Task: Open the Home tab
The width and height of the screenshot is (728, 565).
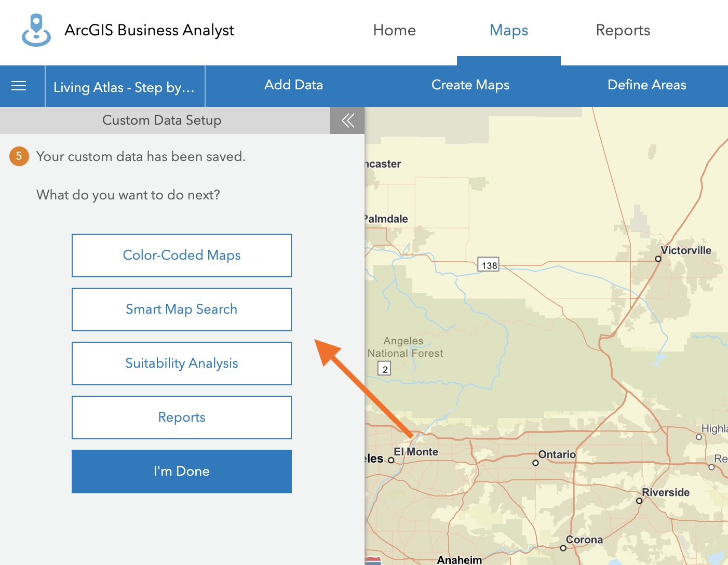Action: 394,30
